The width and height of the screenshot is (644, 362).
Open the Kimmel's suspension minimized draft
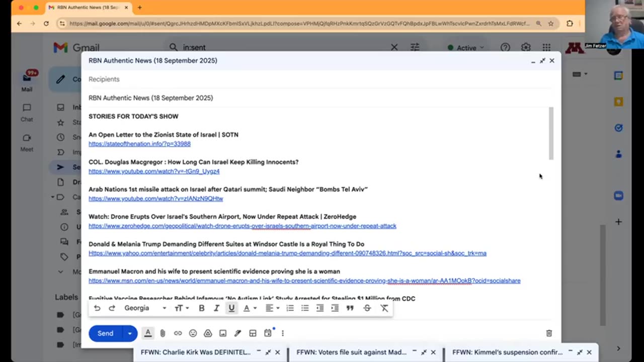click(507, 352)
